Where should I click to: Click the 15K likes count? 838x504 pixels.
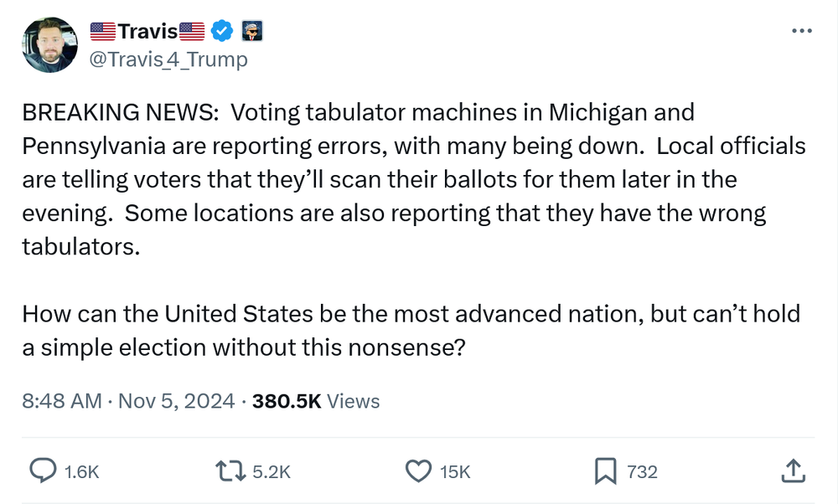click(455, 472)
